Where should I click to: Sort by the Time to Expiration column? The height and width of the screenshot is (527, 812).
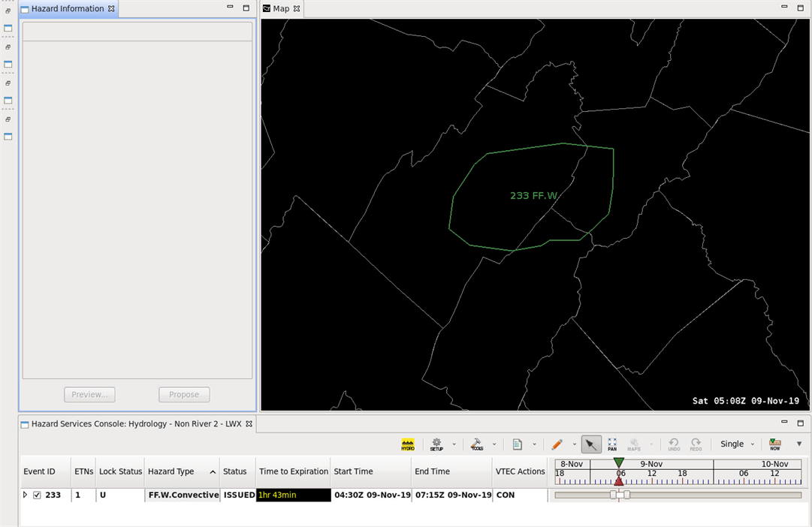(293, 471)
